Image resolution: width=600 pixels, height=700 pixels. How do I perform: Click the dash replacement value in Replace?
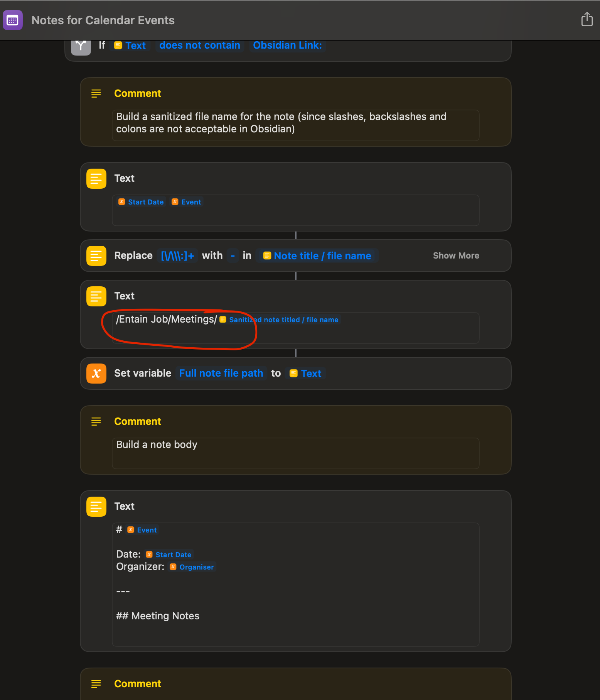[x=233, y=256]
